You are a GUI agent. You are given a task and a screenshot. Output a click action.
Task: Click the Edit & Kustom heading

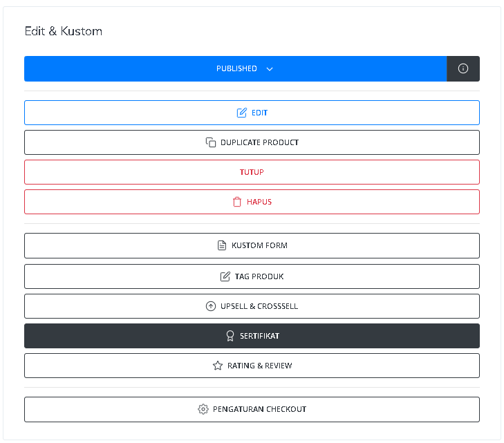pos(64,31)
